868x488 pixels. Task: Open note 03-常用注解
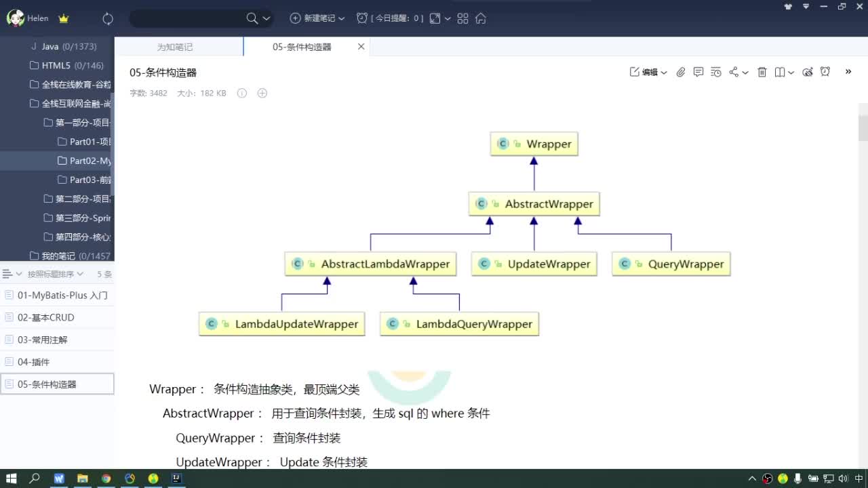click(x=57, y=340)
